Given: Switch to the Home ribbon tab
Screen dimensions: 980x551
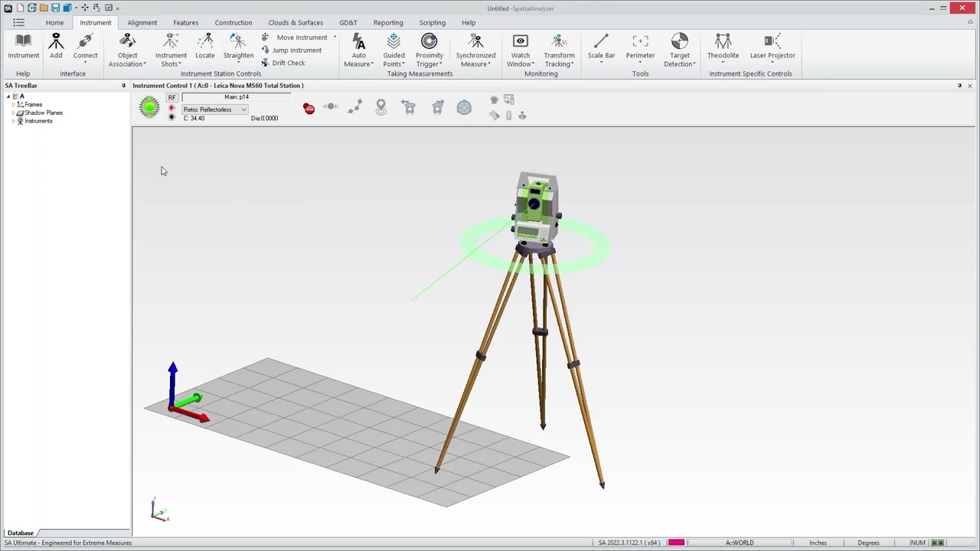Looking at the screenshot, I should pyautogui.click(x=54, y=22).
